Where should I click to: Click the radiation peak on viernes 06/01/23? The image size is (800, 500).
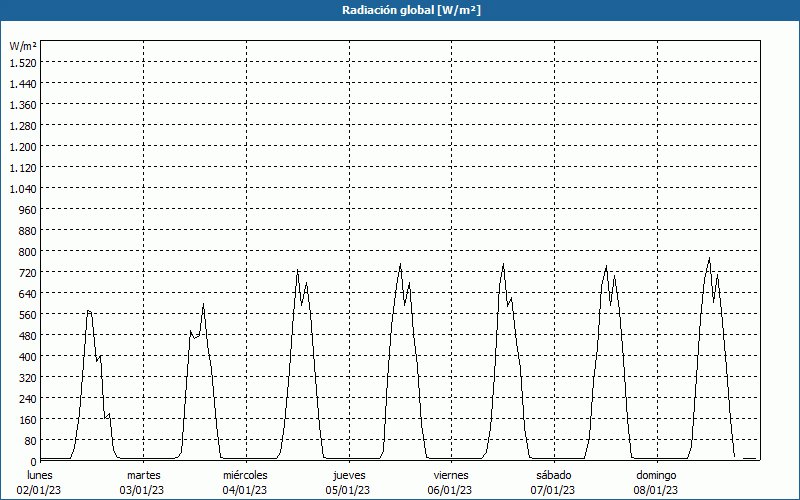tap(503, 264)
